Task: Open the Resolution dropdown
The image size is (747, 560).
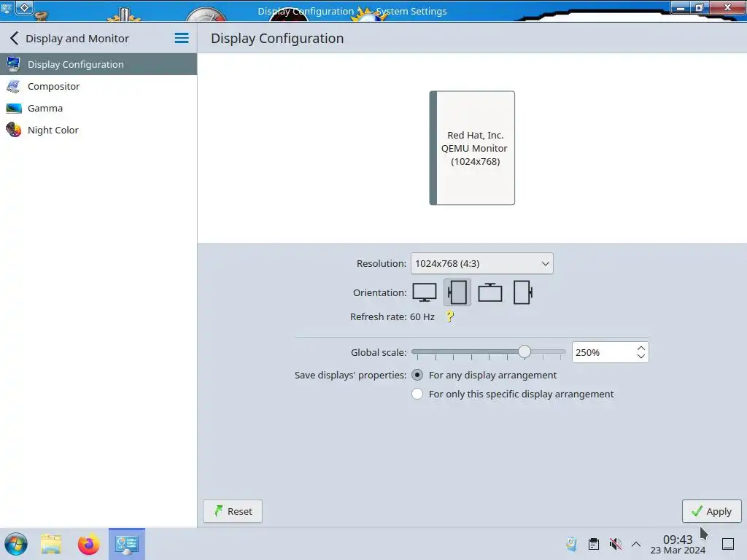Action: click(x=481, y=263)
